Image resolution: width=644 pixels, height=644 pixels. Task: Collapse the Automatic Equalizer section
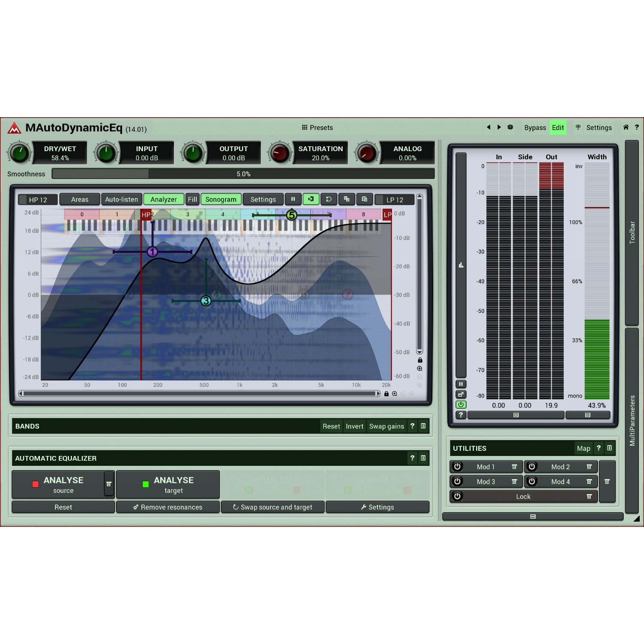click(x=423, y=458)
